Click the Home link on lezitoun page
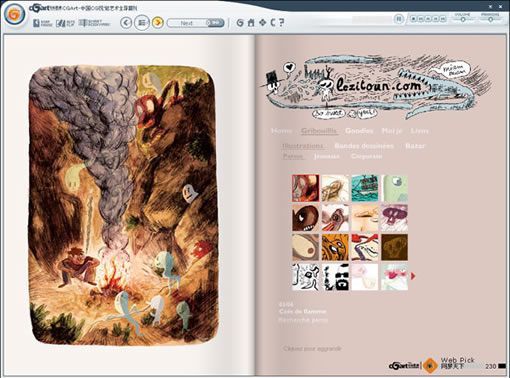 tap(282, 131)
